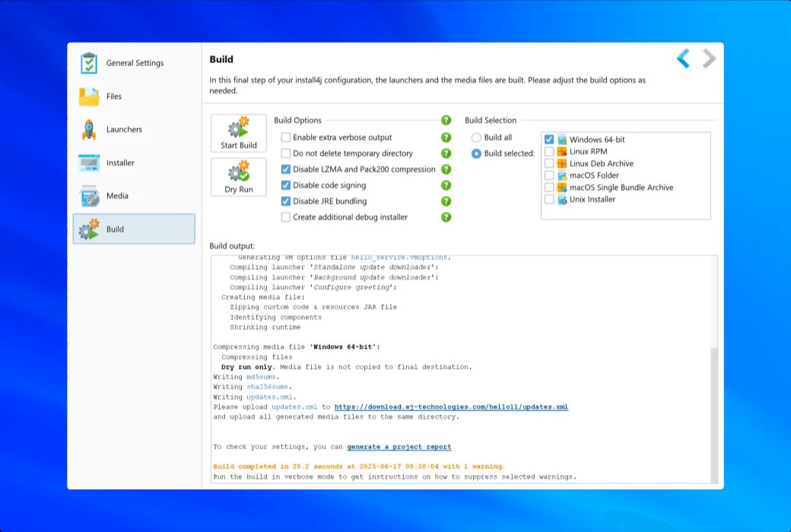Check the macOS Folder checkbox
Screen dimensions: 791x532
[549, 176]
